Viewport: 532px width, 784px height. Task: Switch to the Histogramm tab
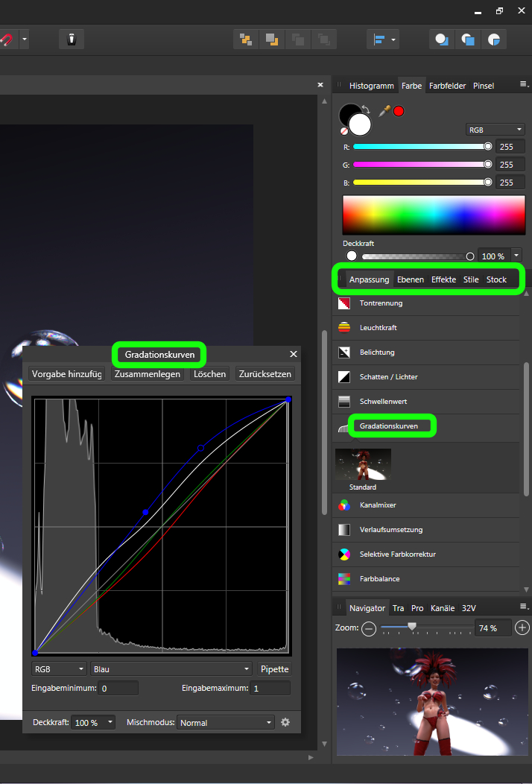click(372, 86)
